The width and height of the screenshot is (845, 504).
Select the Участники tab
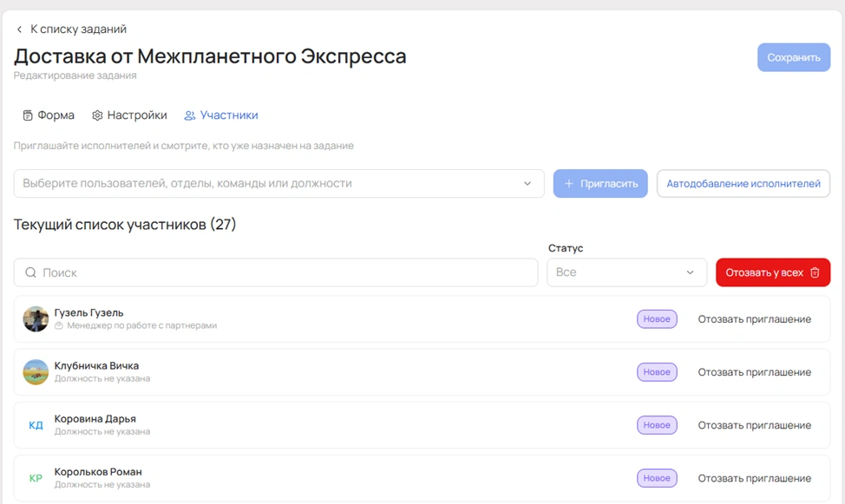point(221,115)
